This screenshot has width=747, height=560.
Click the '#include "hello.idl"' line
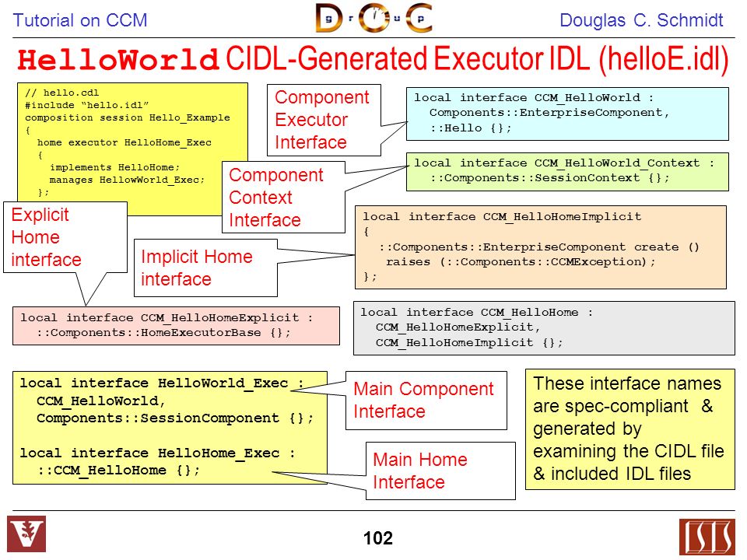pos(87,105)
